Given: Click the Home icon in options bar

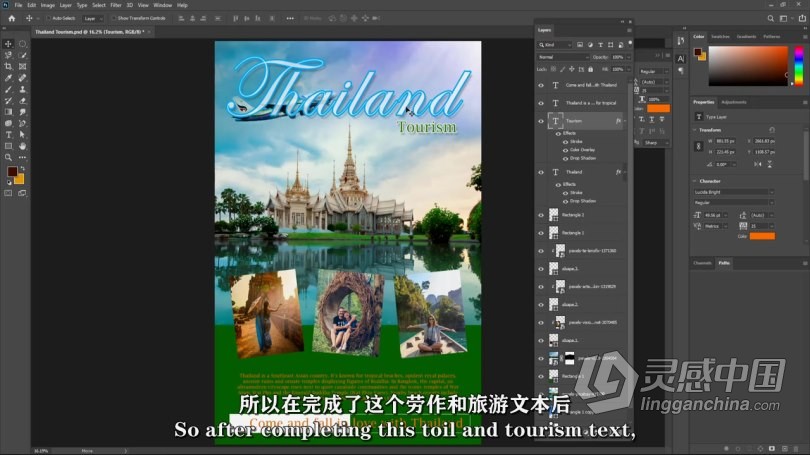Looking at the screenshot, I should 11,18.
